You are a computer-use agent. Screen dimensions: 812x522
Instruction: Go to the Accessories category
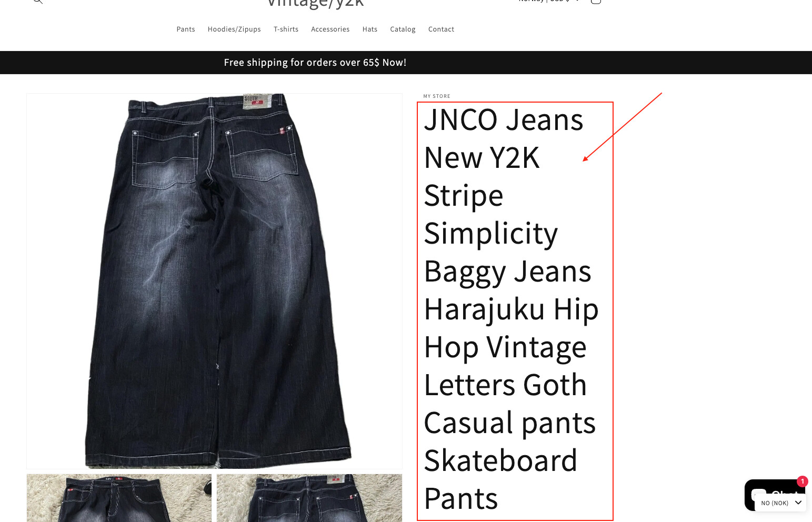pos(330,29)
